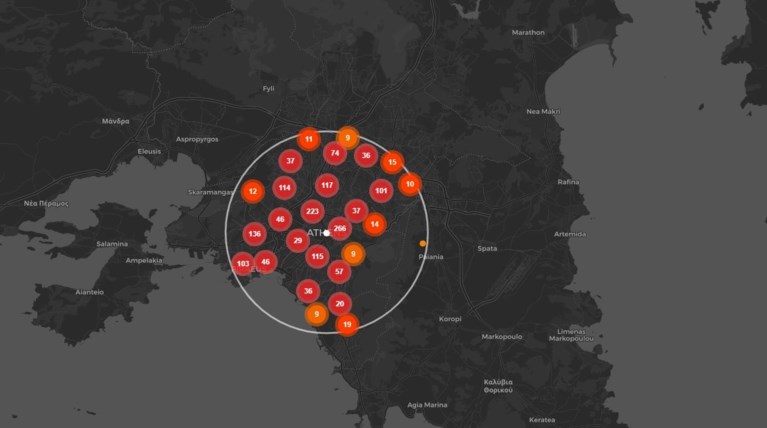Select the orange-red 19 cluster
This screenshot has width=767, height=428.
coord(347,324)
